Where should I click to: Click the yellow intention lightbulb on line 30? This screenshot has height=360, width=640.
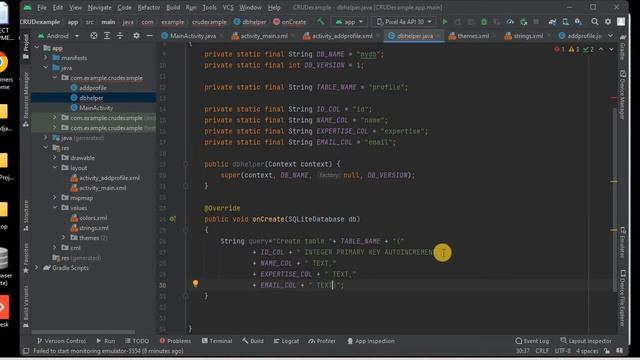196,283
